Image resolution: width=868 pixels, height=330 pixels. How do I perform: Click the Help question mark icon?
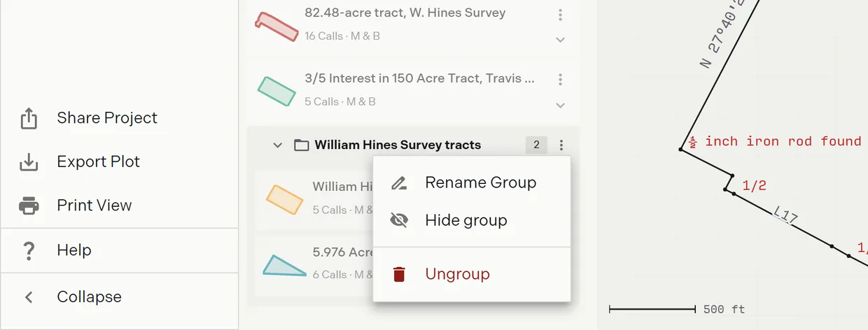pyautogui.click(x=29, y=250)
